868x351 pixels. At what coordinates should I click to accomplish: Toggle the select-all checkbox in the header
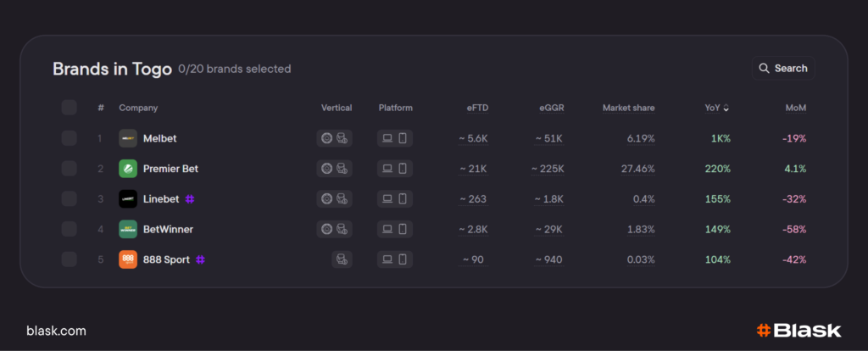point(69,108)
